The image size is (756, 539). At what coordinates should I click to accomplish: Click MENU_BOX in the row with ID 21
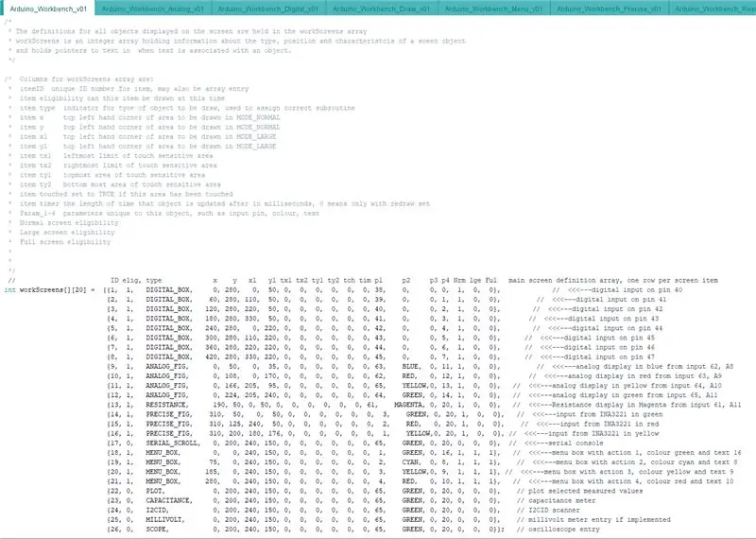tap(163, 481)
